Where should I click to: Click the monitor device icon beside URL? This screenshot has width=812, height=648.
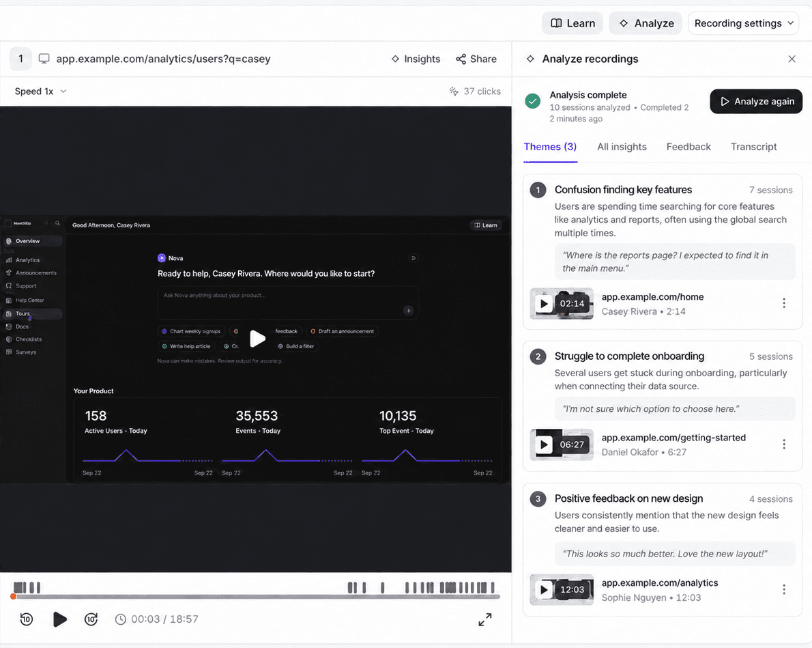click(x=44, y=59)
